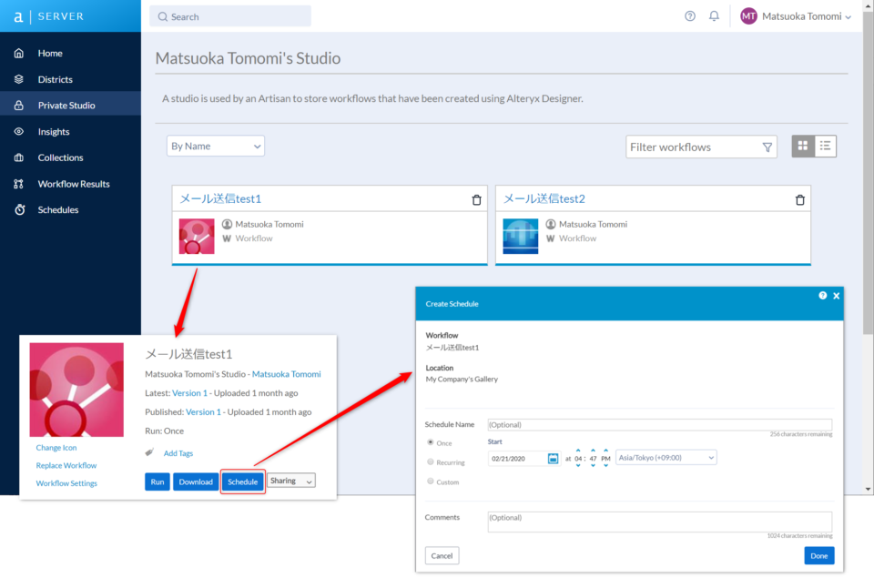Decrease the hour with the down arrow
The width and height of the screenshot is (874, 588).
[x=578, y=465]
